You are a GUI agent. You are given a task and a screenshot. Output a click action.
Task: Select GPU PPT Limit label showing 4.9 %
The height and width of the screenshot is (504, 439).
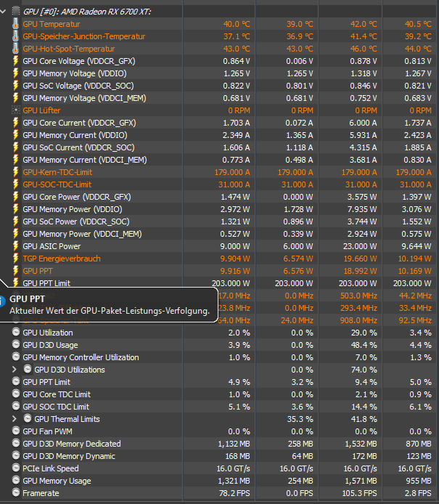coord(46,382)
